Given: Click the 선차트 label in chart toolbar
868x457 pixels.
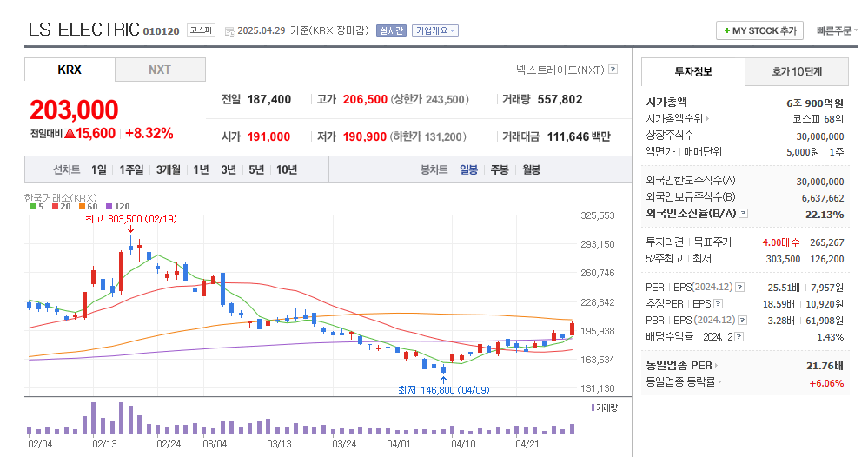Looking at the screenshot, I should click(66, 169).
